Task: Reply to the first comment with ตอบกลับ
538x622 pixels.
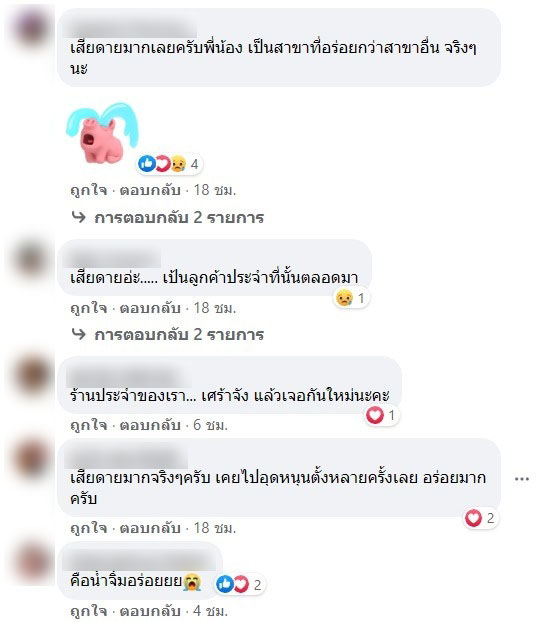Action: pos(150,190)
